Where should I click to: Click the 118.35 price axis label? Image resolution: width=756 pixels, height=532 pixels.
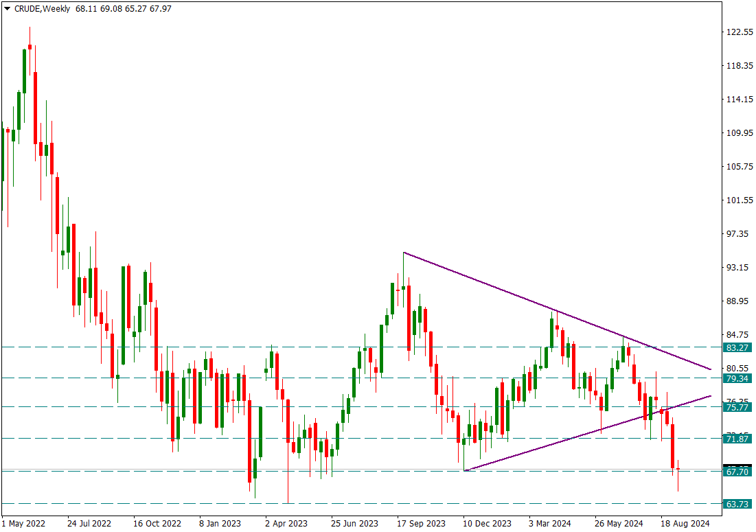pyautogui.click(x=740, y=65)
